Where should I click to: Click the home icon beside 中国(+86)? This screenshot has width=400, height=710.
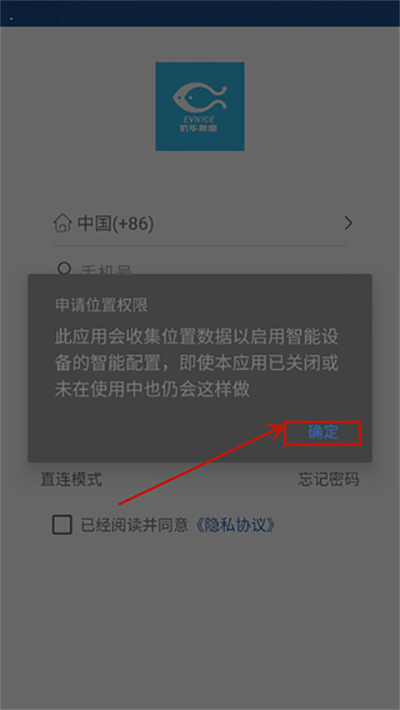pyautogui.click(x=63, y=223)
